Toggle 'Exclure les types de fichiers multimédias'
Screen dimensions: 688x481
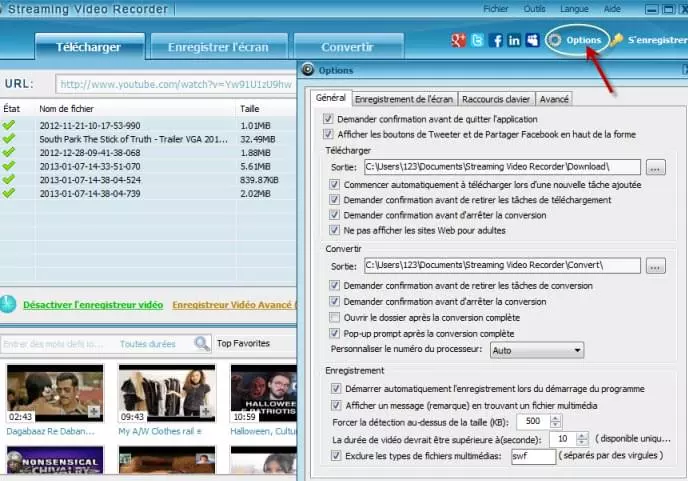tap(336, 456)
